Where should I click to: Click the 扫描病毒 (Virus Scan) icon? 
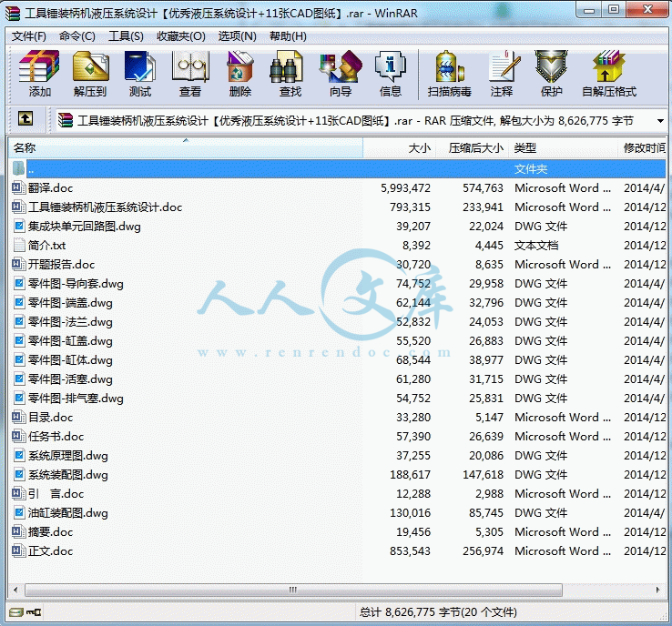click(449, 66)
